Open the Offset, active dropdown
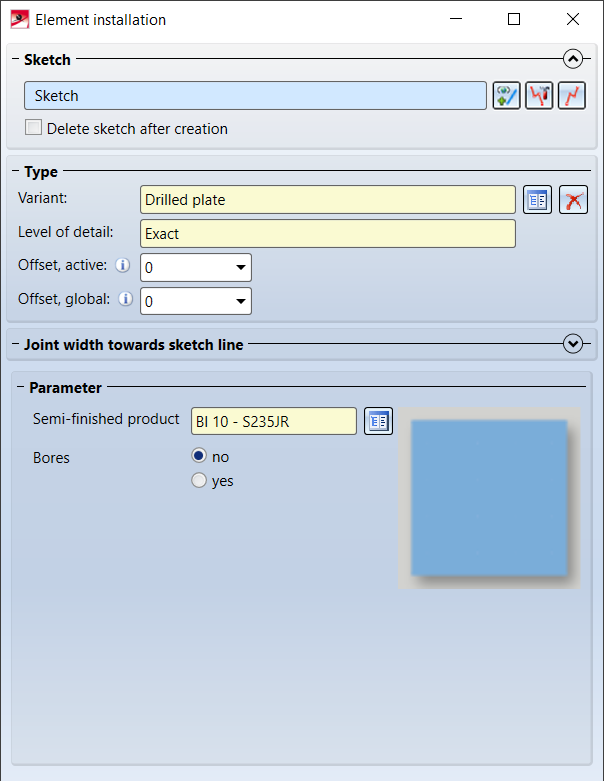Image resolution: width=604 pixels, height=781 pixels. pos(241,268)
